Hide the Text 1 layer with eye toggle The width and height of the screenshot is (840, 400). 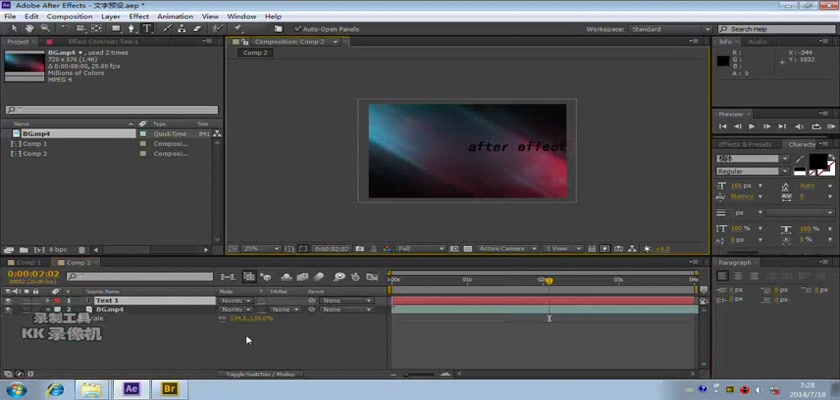click(8, 300)
